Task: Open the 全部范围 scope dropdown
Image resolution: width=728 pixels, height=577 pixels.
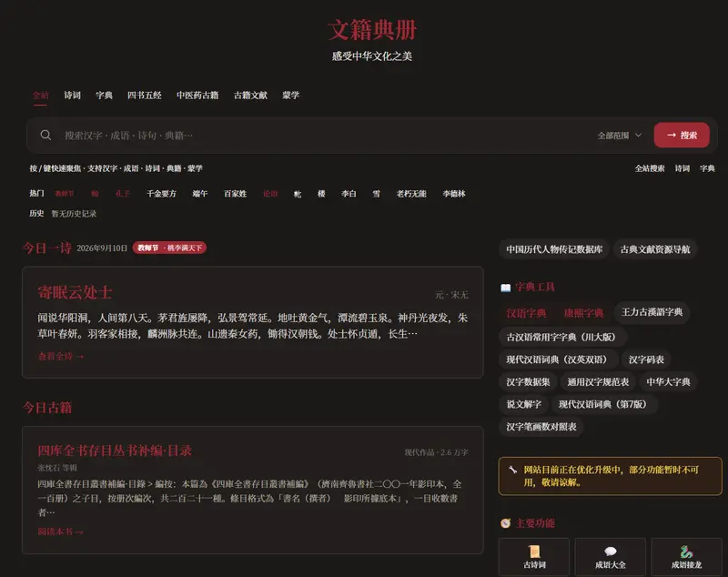Action: [x=620, y=136]
